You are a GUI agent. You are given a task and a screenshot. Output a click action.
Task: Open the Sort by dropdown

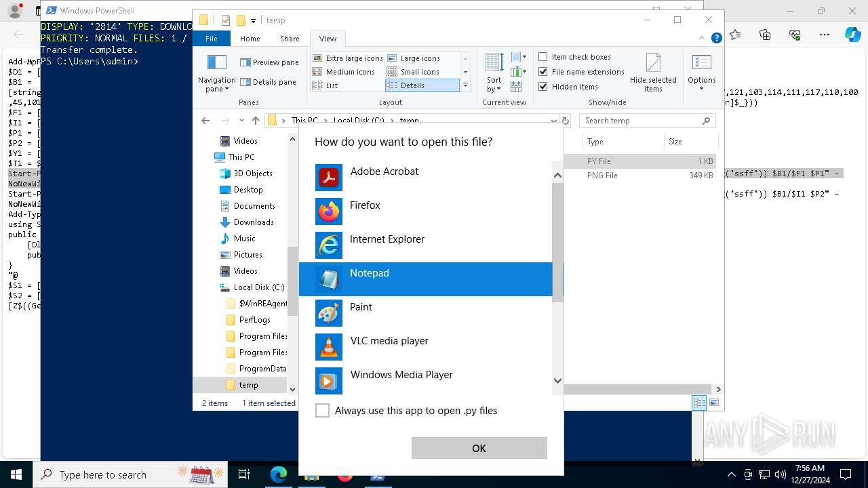point(494,73)
